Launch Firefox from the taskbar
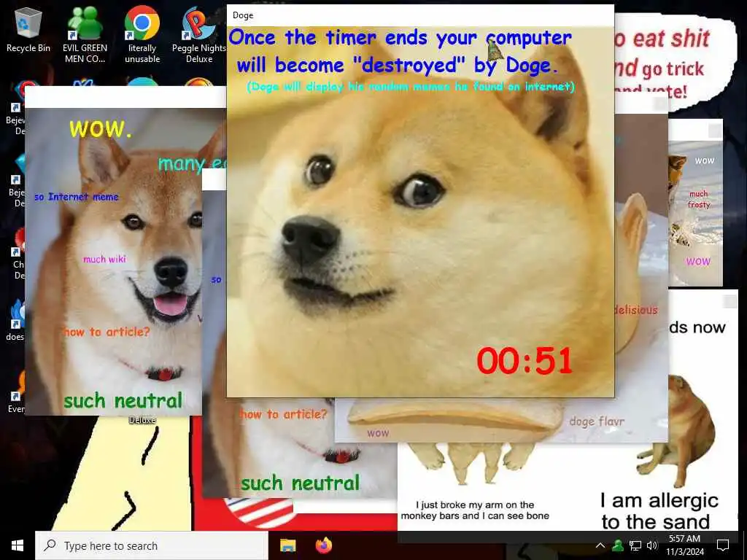The width and height of the screenshot is (747, 560). [x=324, y=545]
